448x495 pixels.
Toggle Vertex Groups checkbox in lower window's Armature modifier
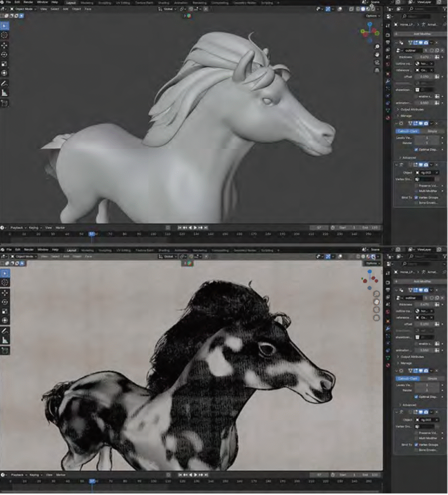tap(416, 445)
